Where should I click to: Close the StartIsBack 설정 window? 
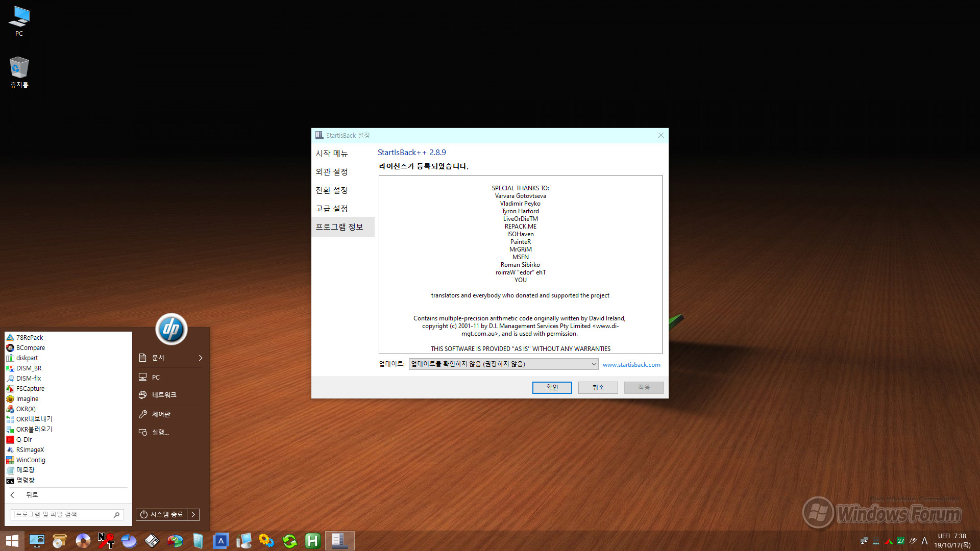(661, 135)
